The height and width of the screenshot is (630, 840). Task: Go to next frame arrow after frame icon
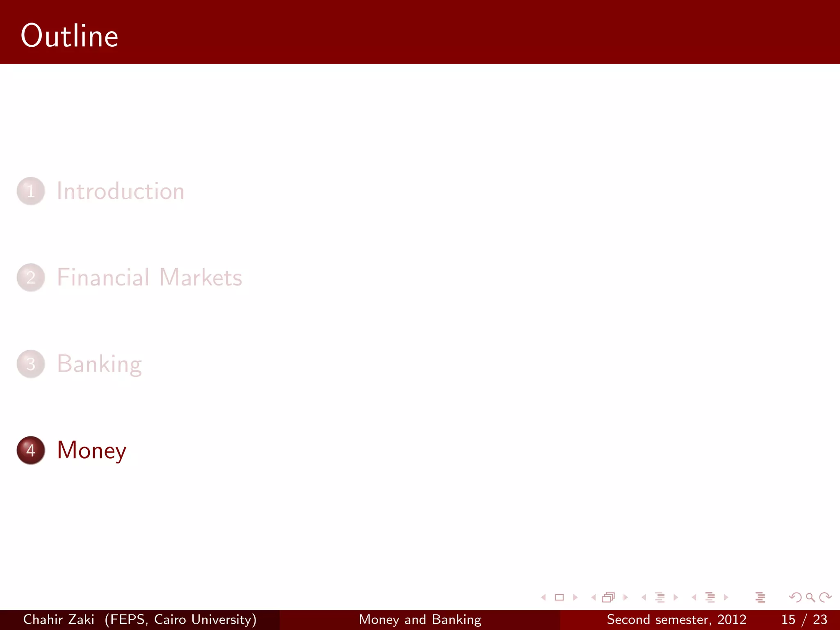[x=625, y=598]
